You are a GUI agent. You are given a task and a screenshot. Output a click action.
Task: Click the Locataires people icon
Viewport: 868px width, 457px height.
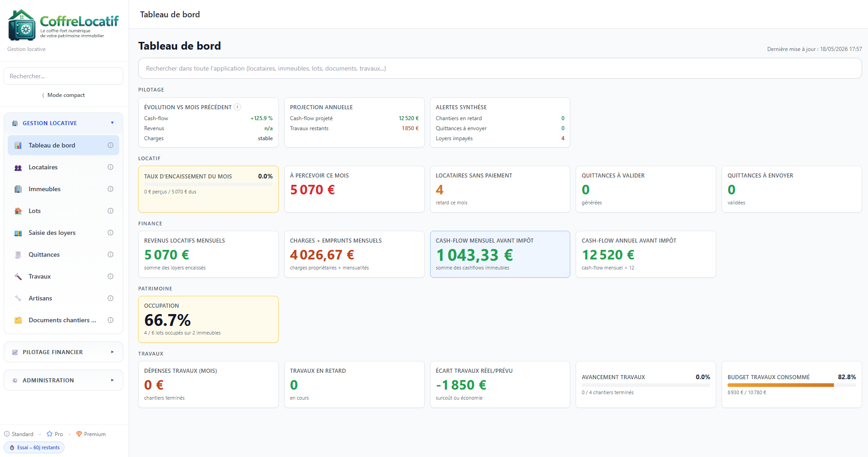click(x=18, y=167)
